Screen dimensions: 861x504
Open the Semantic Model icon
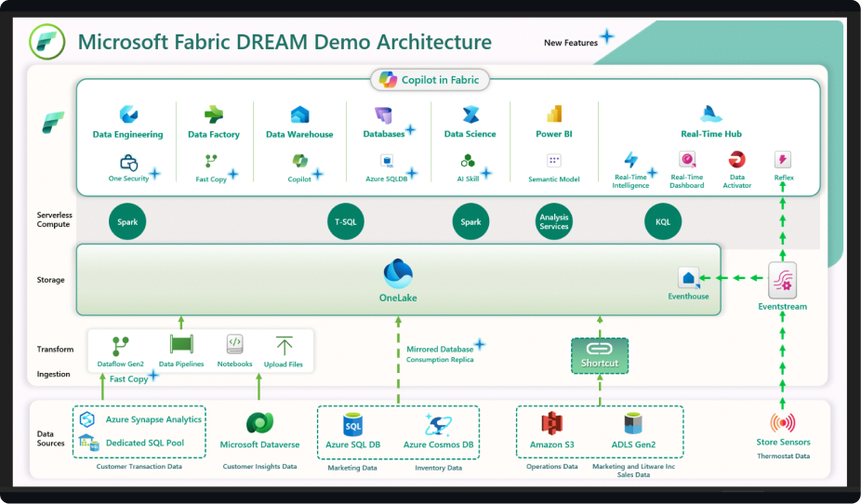pos(554,161)
